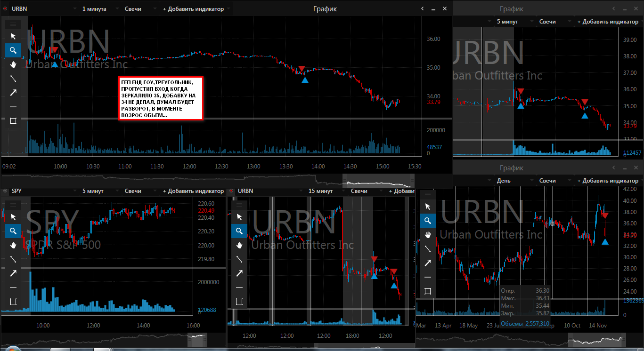The height and width of the screenshot is (351, 644).
Task: Click the red annotation text box on 1-minute chart
Action: [161, 98]
